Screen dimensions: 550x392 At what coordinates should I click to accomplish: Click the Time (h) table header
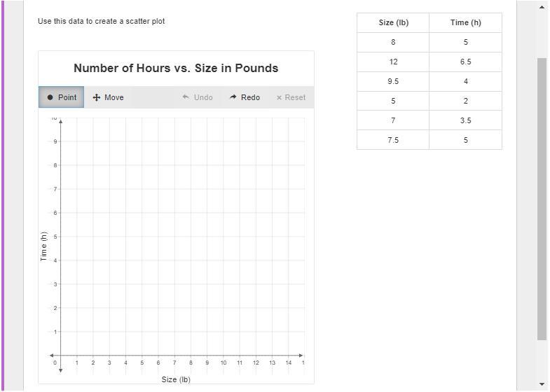pyautogui.click(x=465, y=23)
